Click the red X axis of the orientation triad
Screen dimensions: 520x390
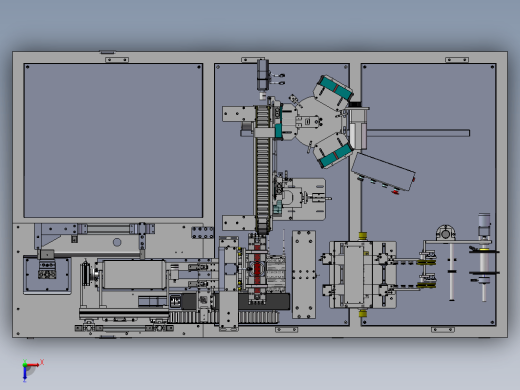click(33, 365)
